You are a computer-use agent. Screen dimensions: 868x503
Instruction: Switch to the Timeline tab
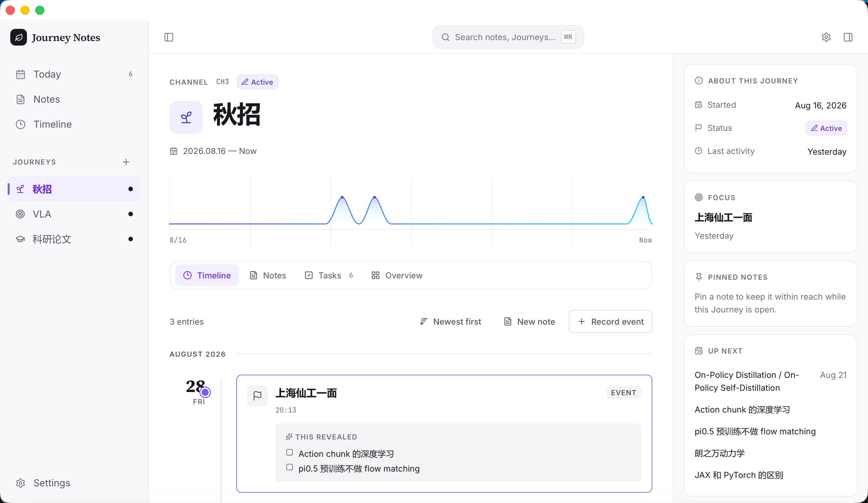point(207,276)
